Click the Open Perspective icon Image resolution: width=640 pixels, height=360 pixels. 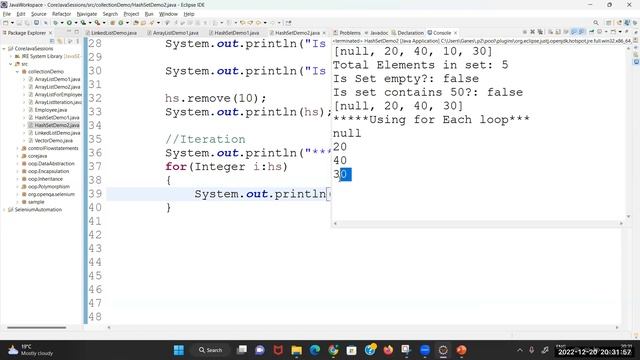609,23
